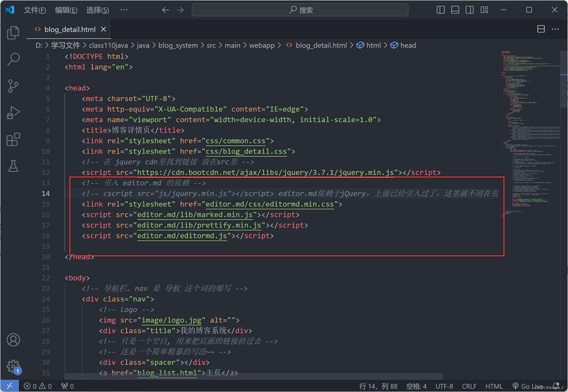Screen dimensions: 568x392
Task: Open the 文件(F) menu
Action: coord(35,10)
